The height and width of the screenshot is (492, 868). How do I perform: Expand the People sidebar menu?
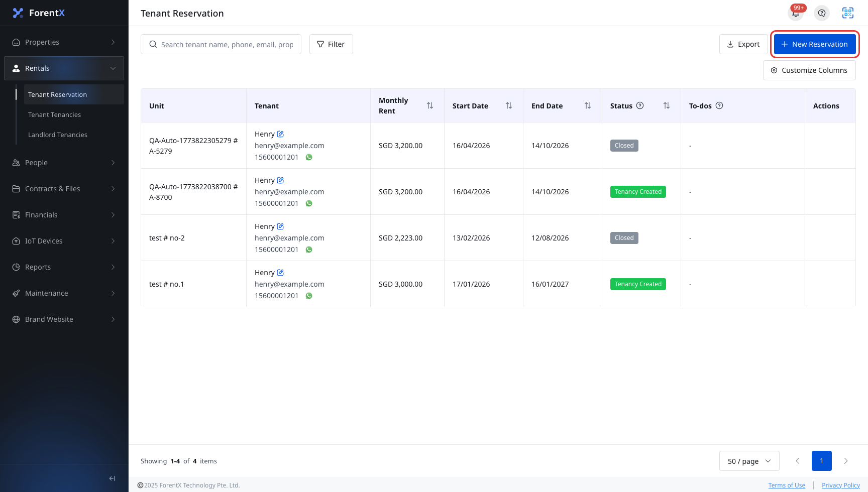[x=64, y=163]
